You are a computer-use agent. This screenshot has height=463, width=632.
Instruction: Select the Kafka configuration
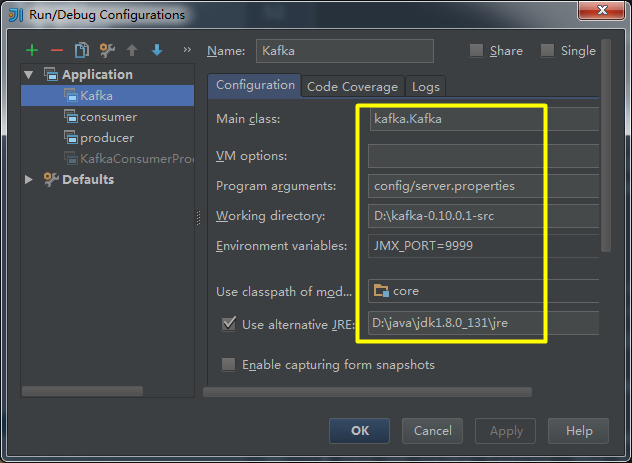pos(107,96)
